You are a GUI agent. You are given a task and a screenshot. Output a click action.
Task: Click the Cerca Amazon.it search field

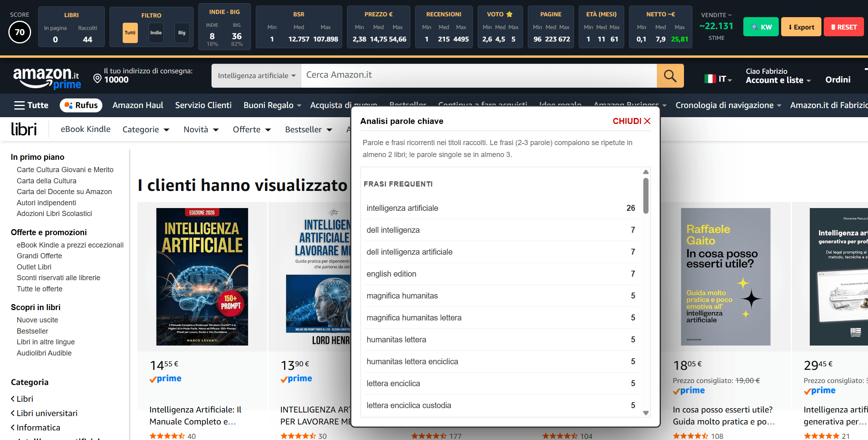coord(479,76)
